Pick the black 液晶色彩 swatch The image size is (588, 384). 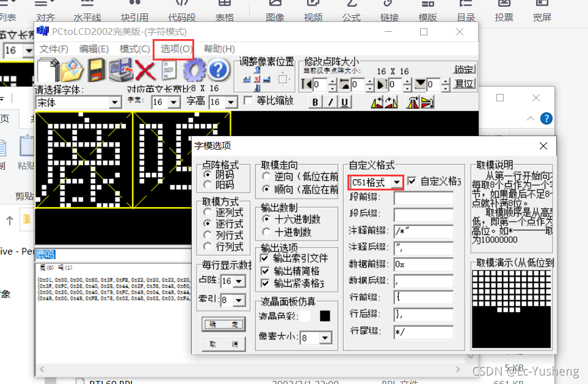point(325,316)
